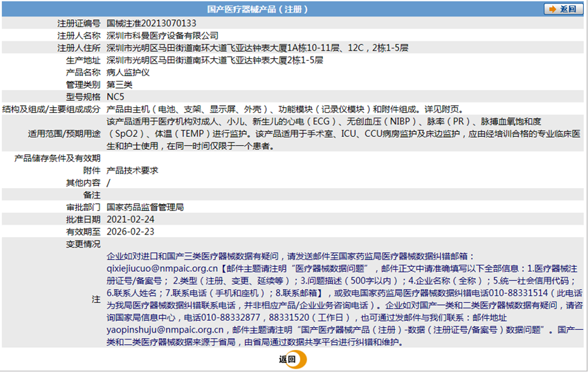The image size is (588, 372).
Task: Select registration number 国械注准20213070133
Action: click(151, 24)
